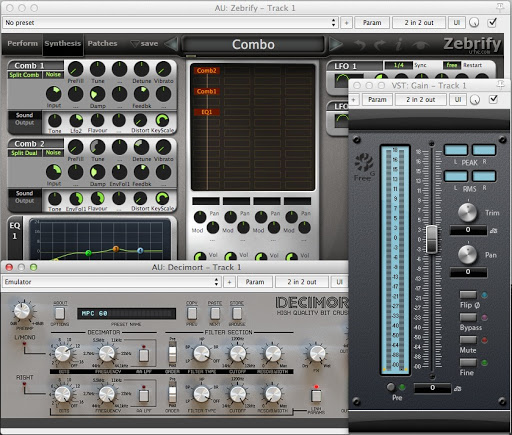This screenshot has height=435, width=512.
Task: Open the save dropdown triangle in Zebrify
Action: [135, 44]
